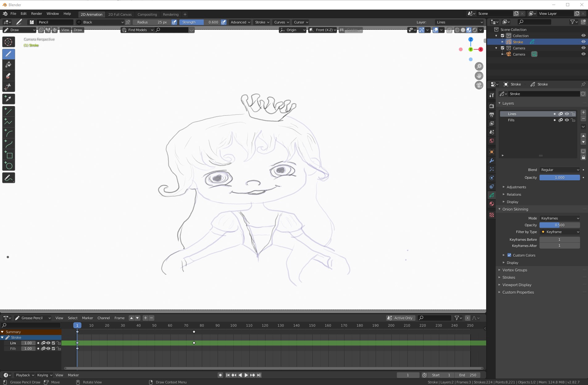Switch to Compositing workspace tab
The height and width of the screenshot is (385, 588).
point(147,15)
